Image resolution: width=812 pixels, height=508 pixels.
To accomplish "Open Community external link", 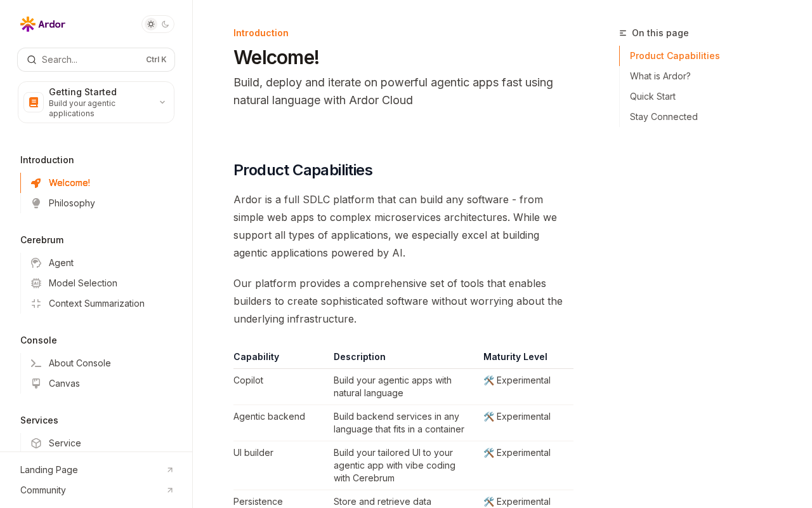I will coord(96,490).
